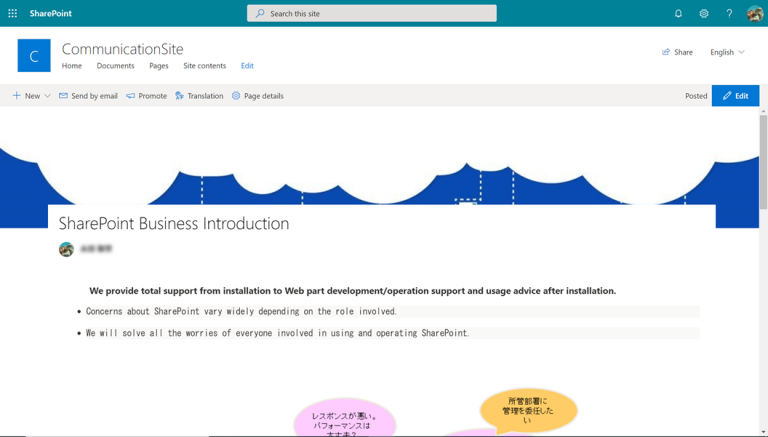Click the pencil icon on Edit button
Image resolution: width=768 pixels, height=437 pixels.
(727, 96)
